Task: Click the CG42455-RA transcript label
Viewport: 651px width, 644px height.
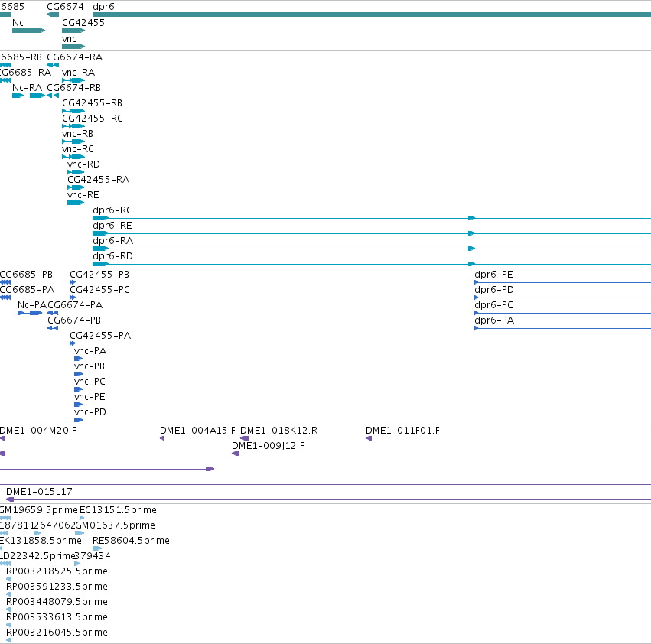Action: 99,180
